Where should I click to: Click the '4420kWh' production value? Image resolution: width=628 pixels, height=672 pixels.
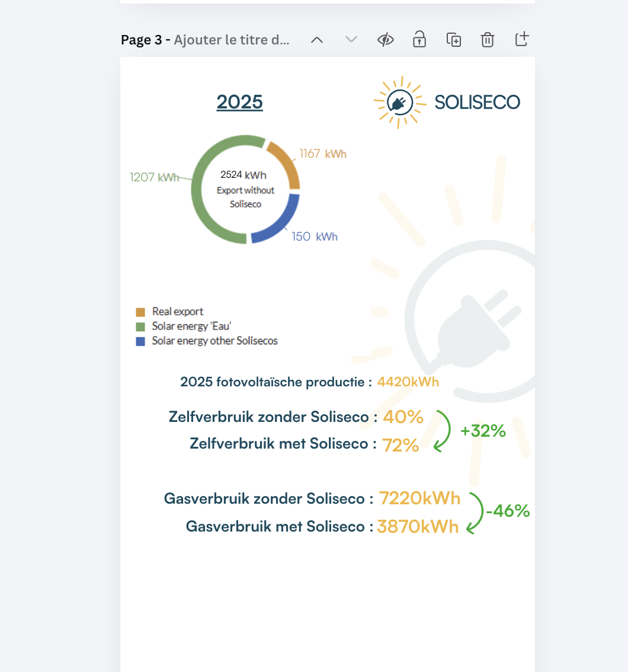pos(407,382)
